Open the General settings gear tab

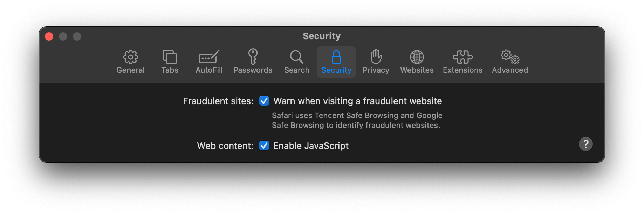(x=130, y=62)
